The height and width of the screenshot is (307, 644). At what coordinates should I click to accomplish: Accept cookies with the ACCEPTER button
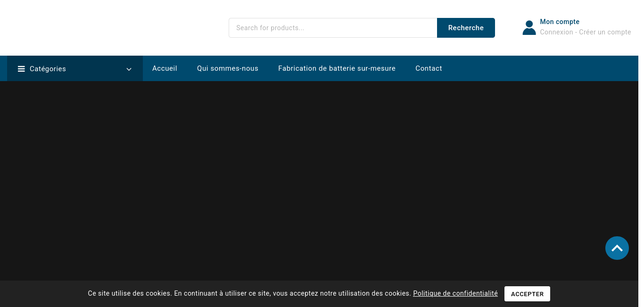[x=527, y=294]
